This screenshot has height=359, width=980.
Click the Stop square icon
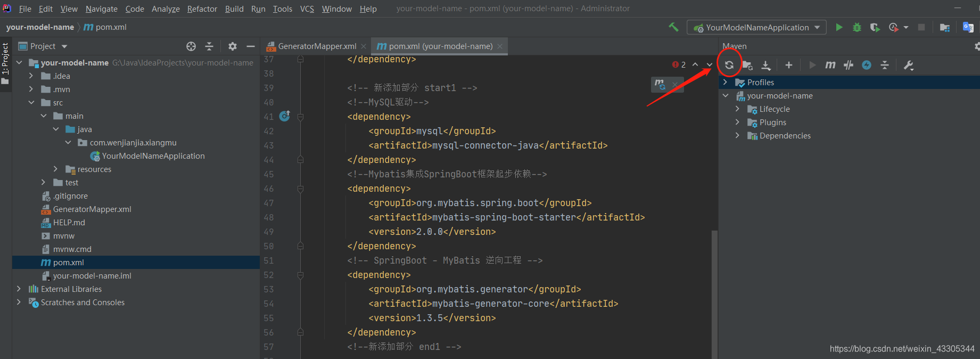pos(921,27)
